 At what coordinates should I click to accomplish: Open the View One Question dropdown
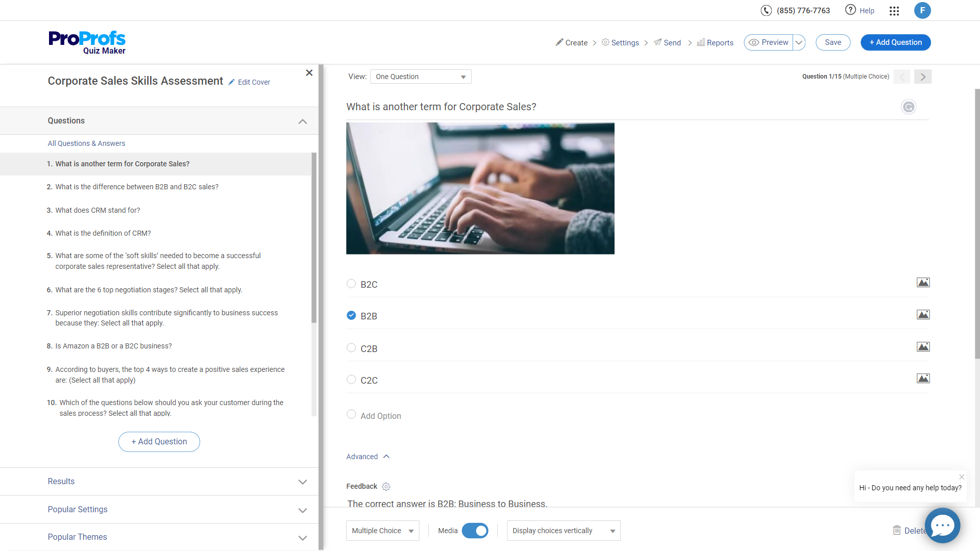(x=421, y=77)
